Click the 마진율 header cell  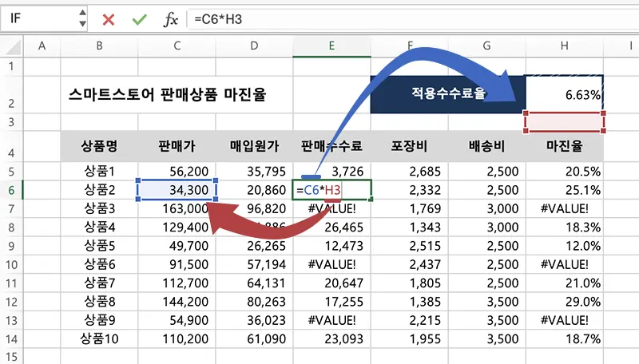click(565, 146)
